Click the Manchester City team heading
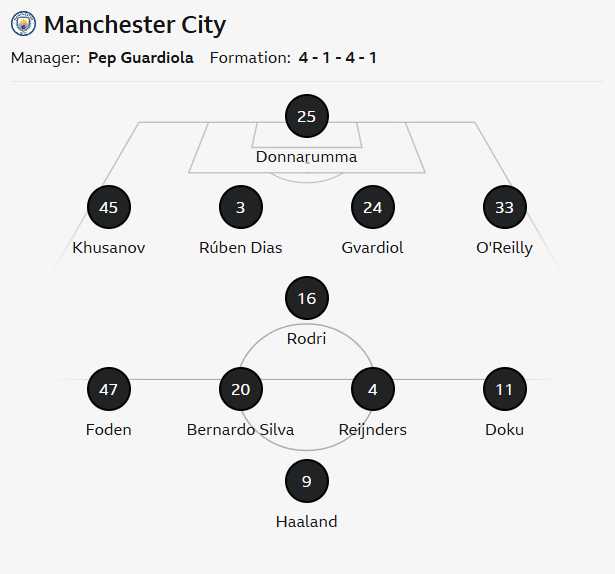615x574 pixels. click(x=135, y=24)
